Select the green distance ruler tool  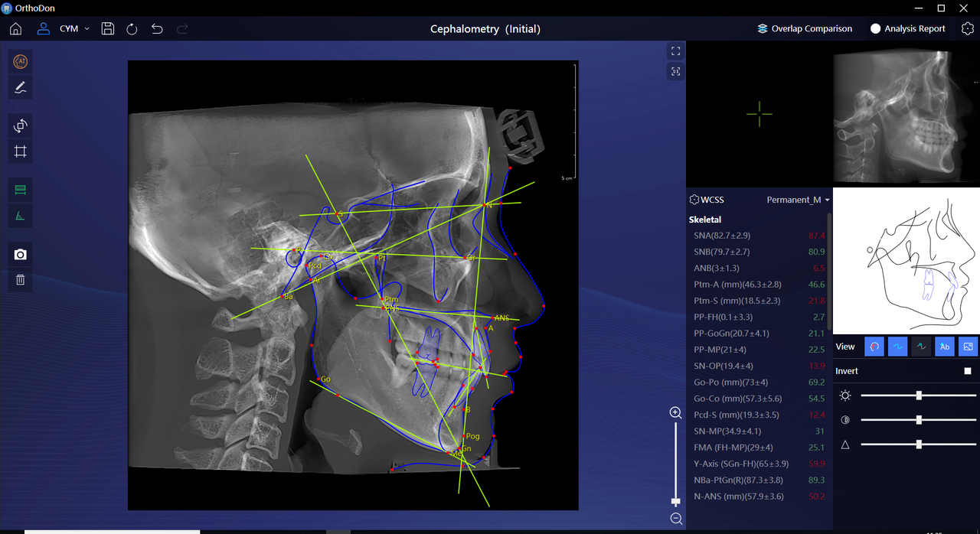point(21,189)
